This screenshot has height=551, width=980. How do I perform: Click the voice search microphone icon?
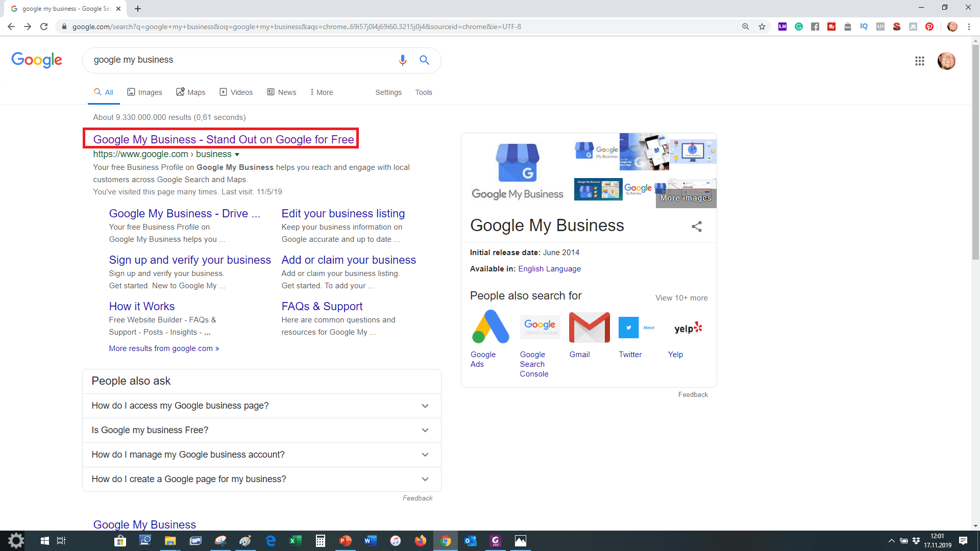(402, 60)
